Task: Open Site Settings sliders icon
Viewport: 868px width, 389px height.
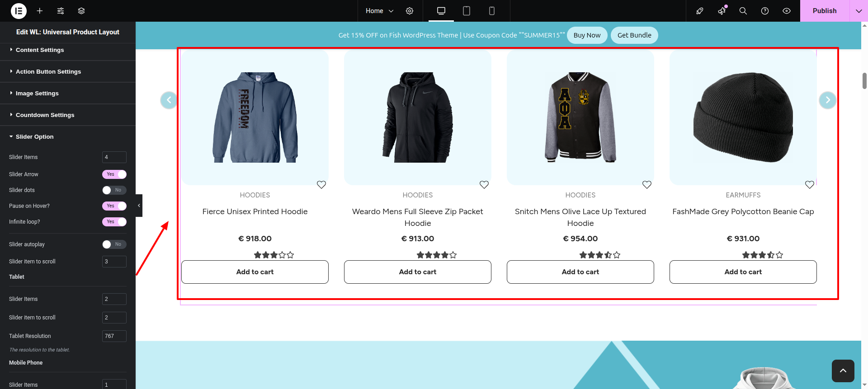Action: point(61,11)
